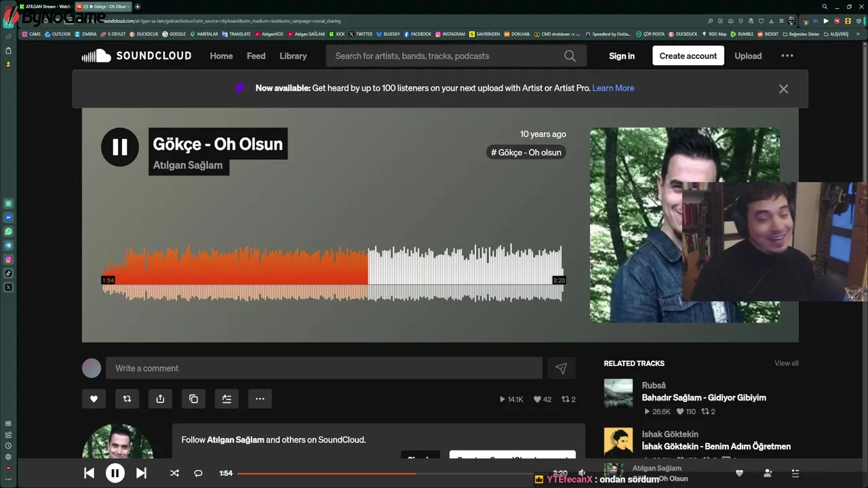
Task: Open the ZIMBRA bookmark
Action: (x=86, y=34)
